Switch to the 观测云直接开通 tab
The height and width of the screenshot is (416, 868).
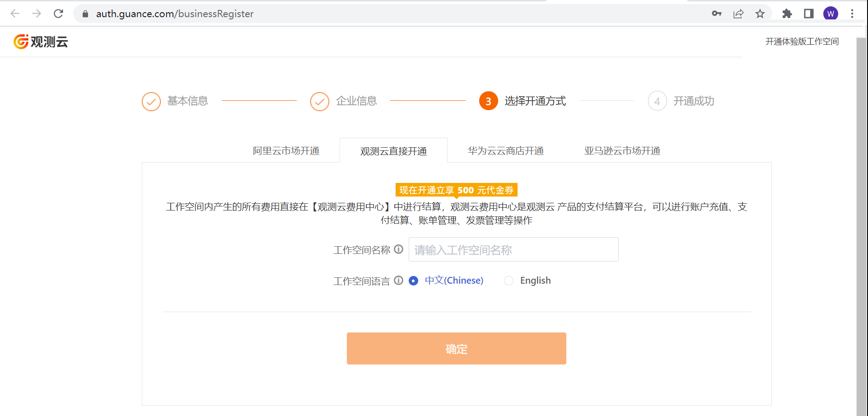[x=393, y=151]
